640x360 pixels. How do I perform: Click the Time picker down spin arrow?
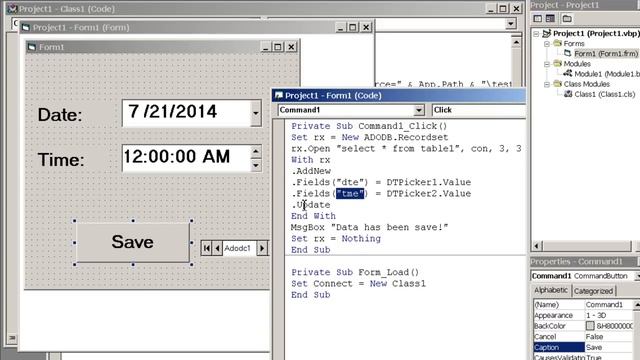tap(256, 165)
